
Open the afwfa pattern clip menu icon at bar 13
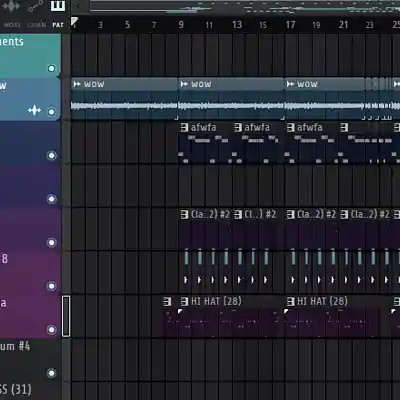[238, 127]
